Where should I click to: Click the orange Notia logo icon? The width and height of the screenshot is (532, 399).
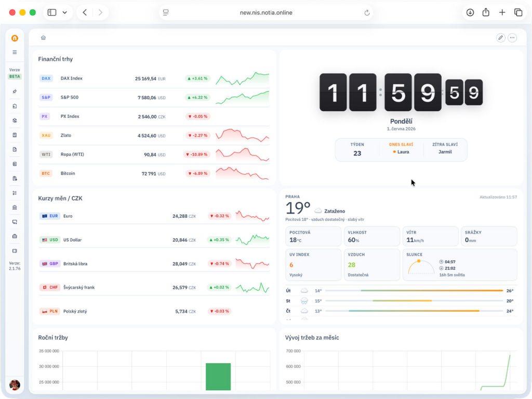point(15,38)
